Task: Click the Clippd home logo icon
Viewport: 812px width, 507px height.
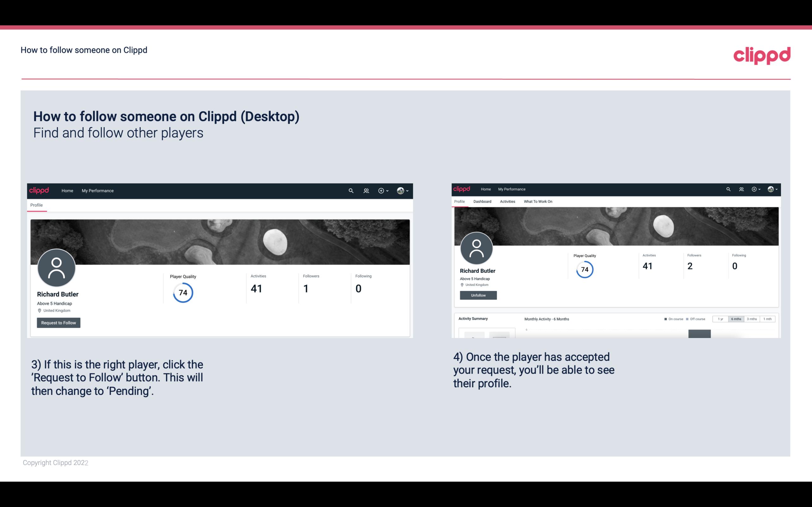Action: (39, 190)
